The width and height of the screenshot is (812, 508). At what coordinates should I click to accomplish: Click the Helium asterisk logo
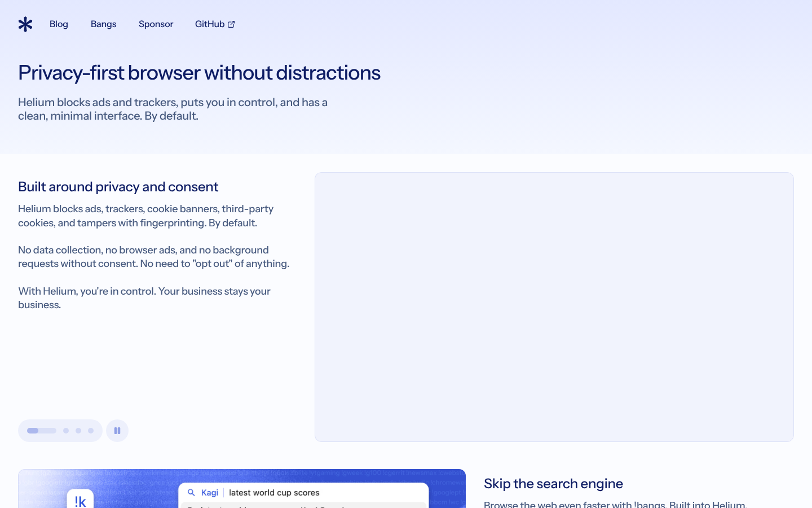(x=25, y=24)
